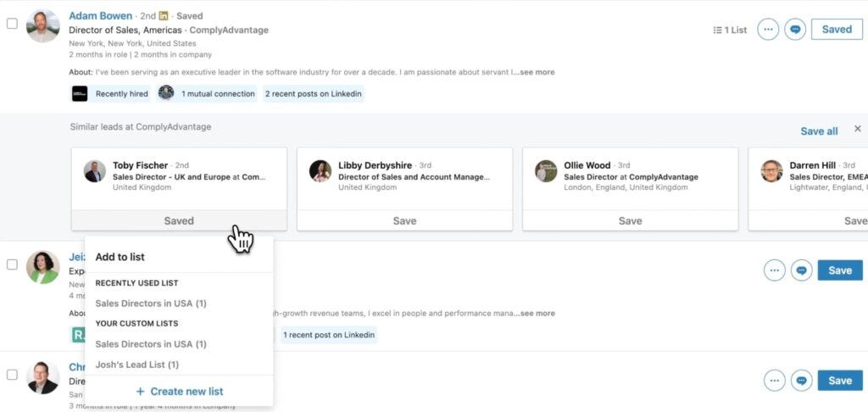868x412 pixels.
Task: Choose Josh's Lead List from custom lists
Action: tap(136, 365)
